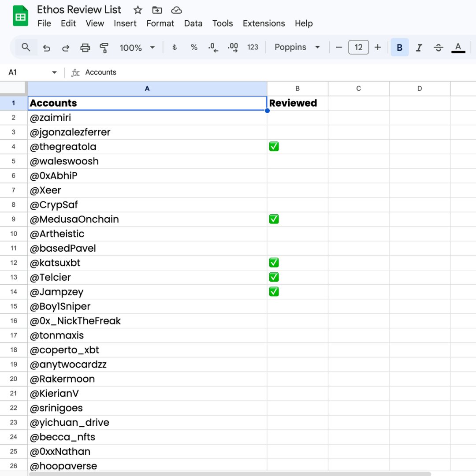Open the File menu
This screenshot has width=476, height=476.
pyautogui.click(x=45, y=23)
